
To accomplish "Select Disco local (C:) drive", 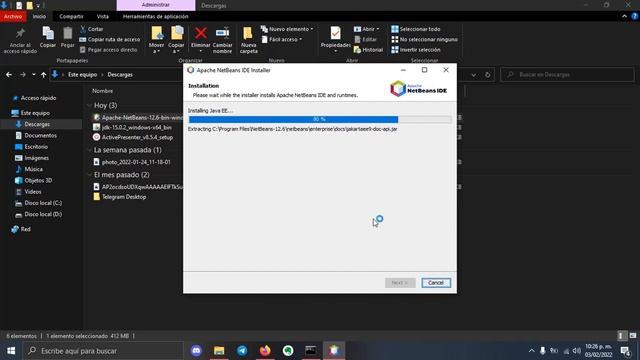I will tap(43, 203).
